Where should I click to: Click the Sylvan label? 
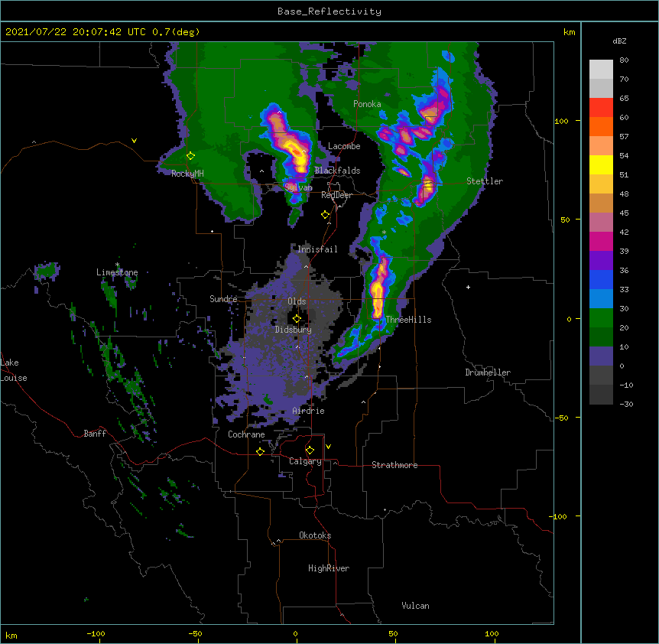(298, 187)
